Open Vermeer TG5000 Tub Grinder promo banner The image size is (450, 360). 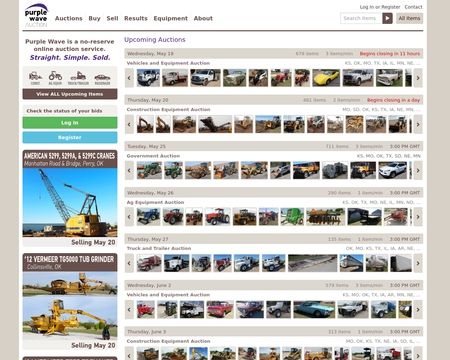point(70,302)
